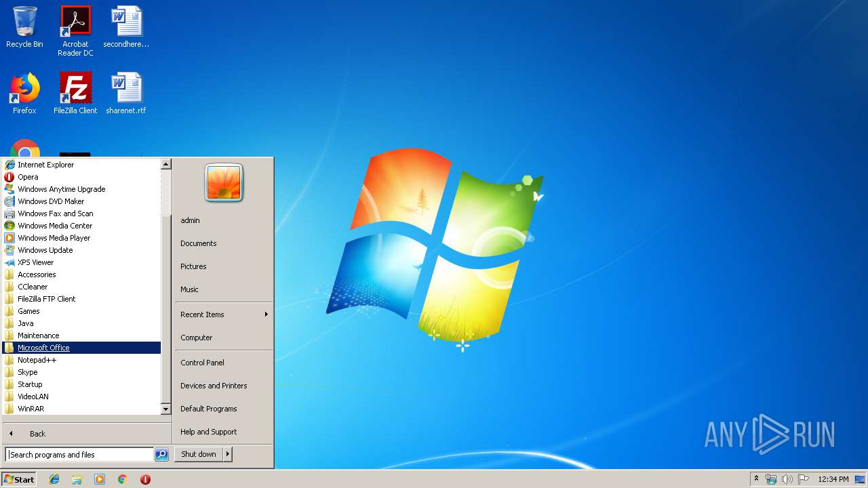Open the Recycle Bin desktop icon
The width and height of the screenshot is (868, 488).
click(24, 27)
